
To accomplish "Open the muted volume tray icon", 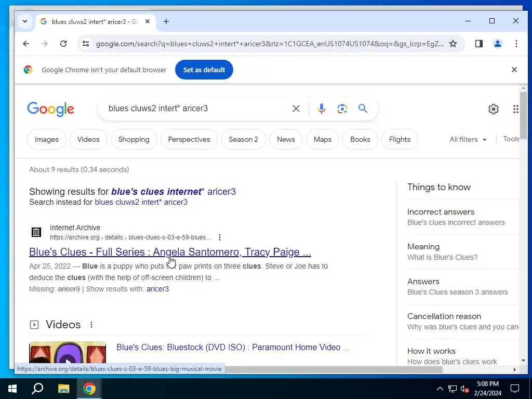I will (x=465, y=389).
